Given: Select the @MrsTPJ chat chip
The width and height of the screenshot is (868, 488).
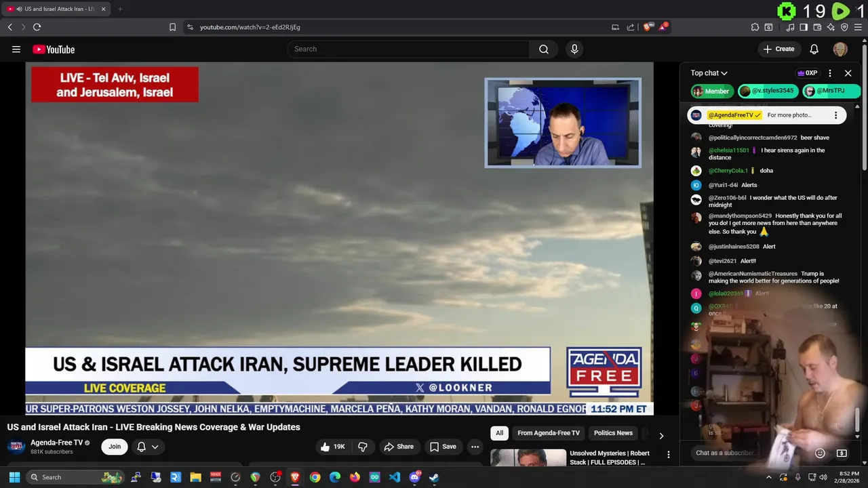Looking at the screenshot, I should tap(831, 91).
